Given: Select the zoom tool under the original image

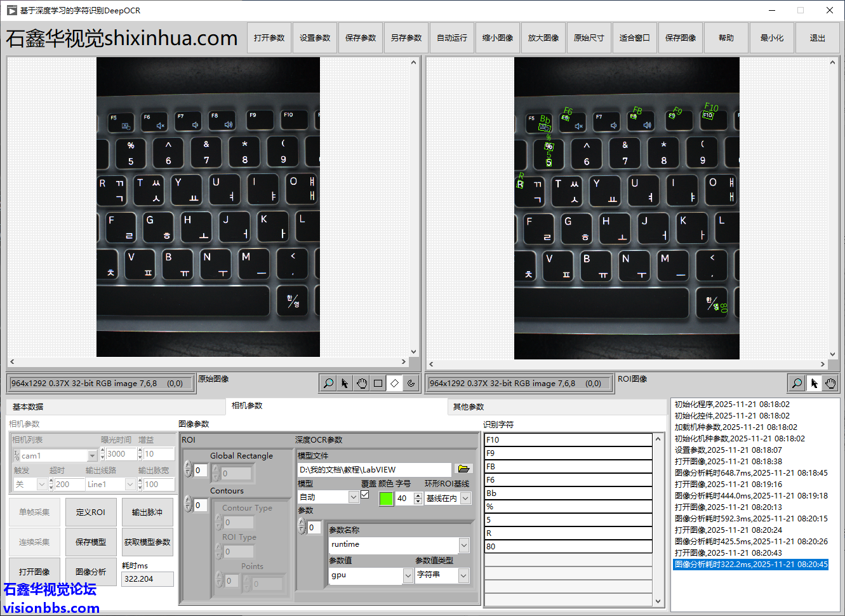Looking at the screenshot, I should point(328,383).
